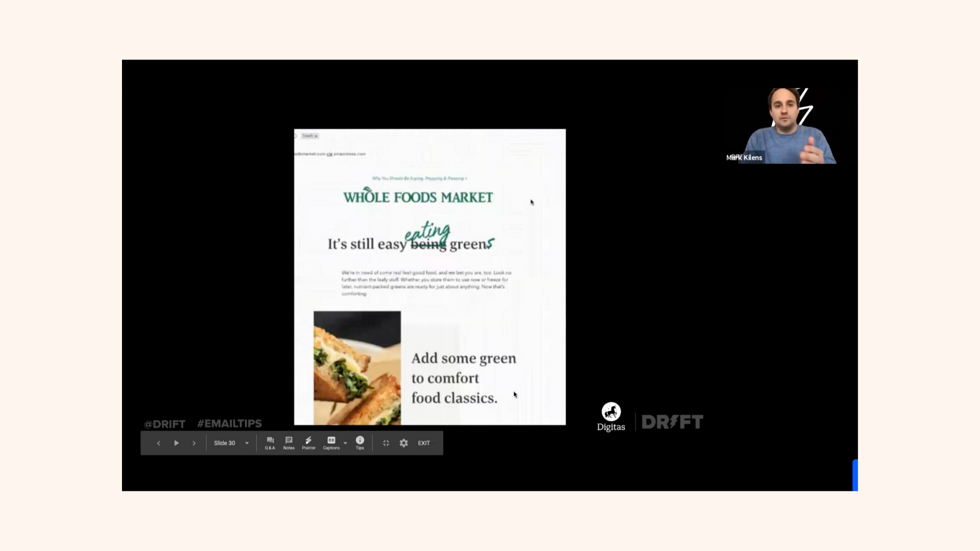
Task: Open the 'Why You Should Be Buying' link
Action: tap(420, 179)
